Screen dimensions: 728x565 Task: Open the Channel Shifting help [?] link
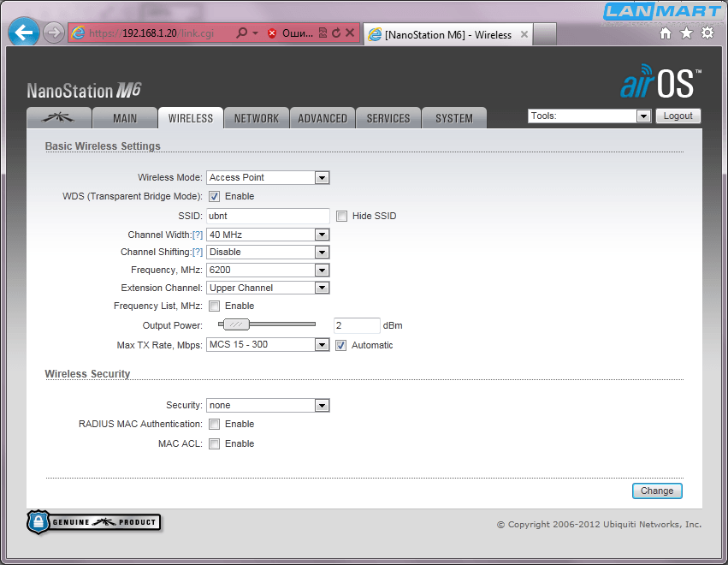198,253
